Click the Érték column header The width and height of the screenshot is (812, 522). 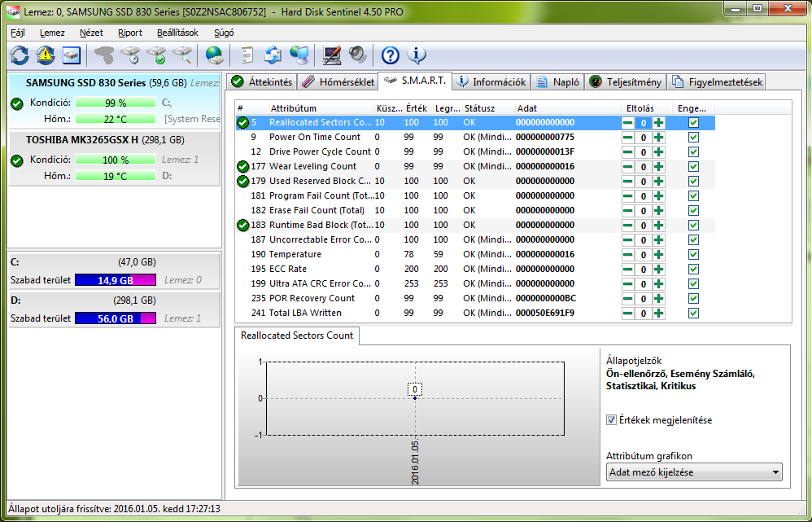click(418, 108)
